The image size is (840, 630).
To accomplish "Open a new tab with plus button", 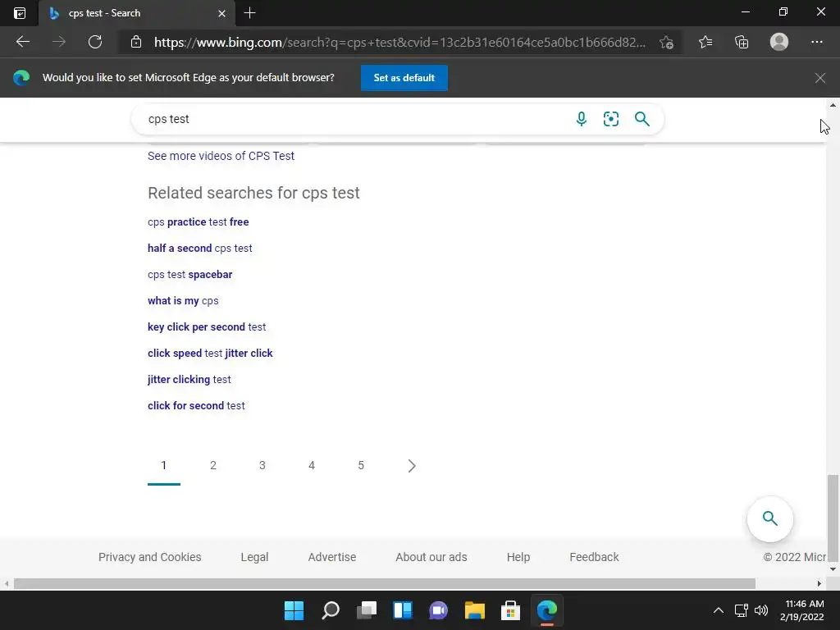I will coord(249,13).
